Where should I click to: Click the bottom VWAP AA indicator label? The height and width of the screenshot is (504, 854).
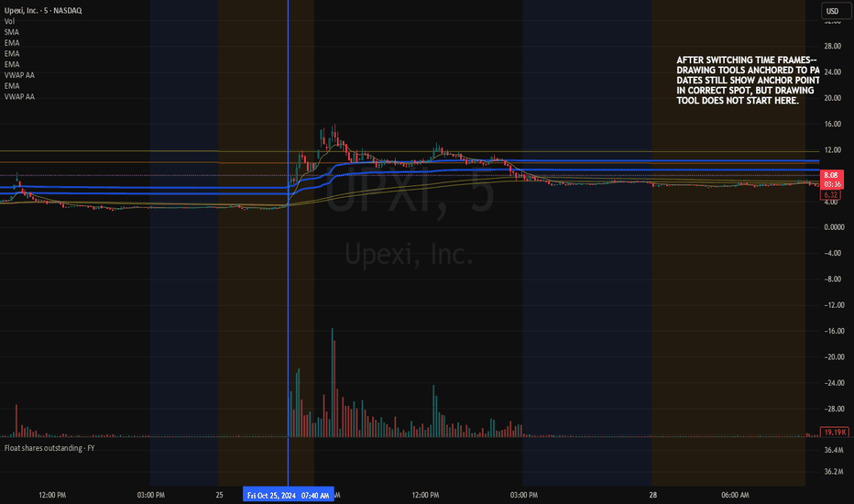[x=19, y=96]
